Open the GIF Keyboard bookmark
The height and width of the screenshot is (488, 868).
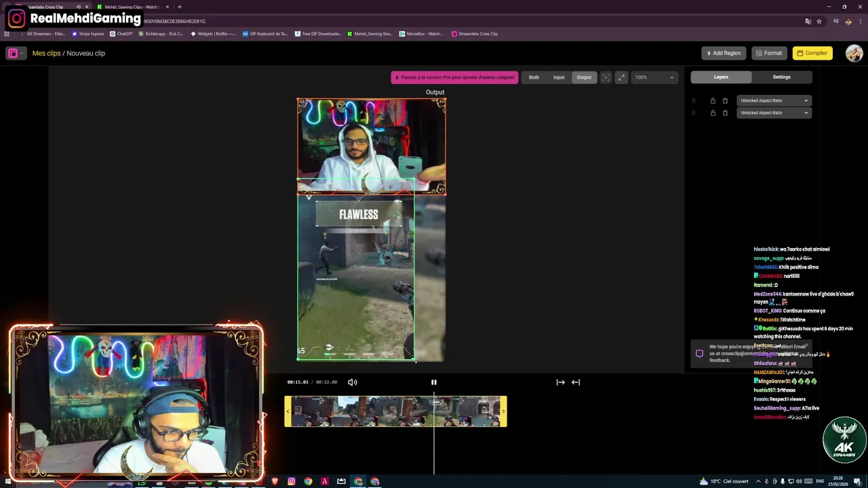tap(266, 34)
